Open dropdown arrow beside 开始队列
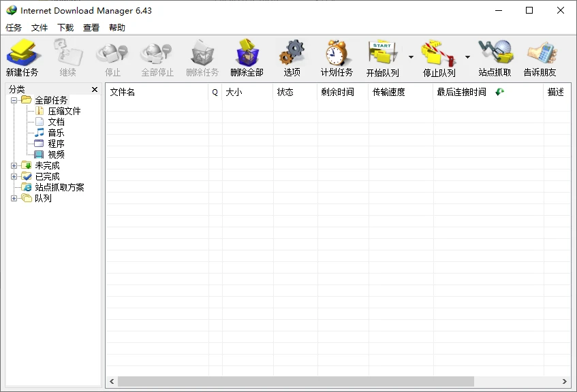The height and width of the screenshot is (392, 577). (411, 57)
